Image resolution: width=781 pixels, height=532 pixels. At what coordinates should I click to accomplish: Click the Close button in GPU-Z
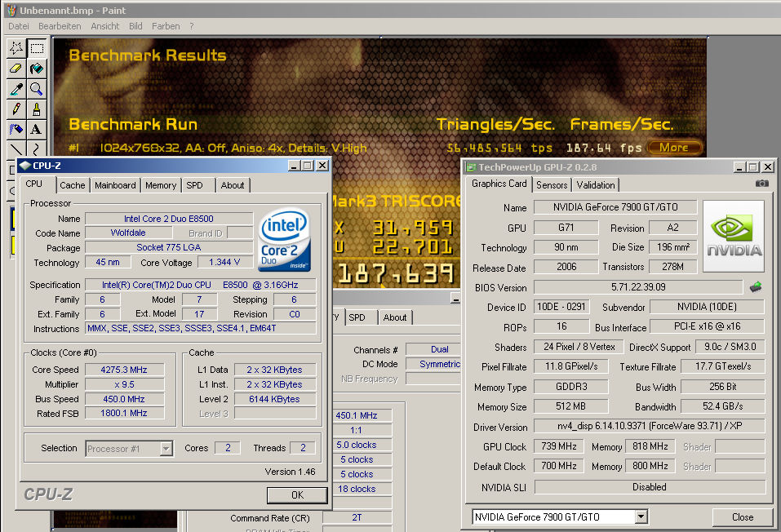(x=743, y=517)
